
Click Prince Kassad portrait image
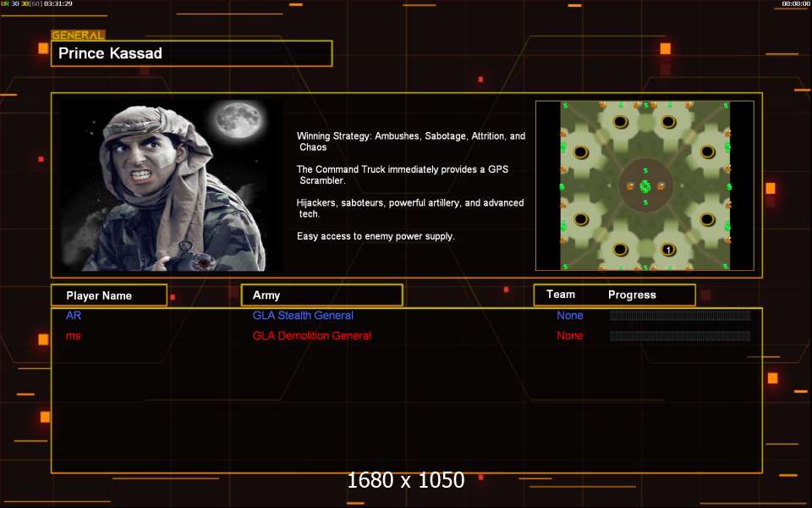[x=172, y=185]
